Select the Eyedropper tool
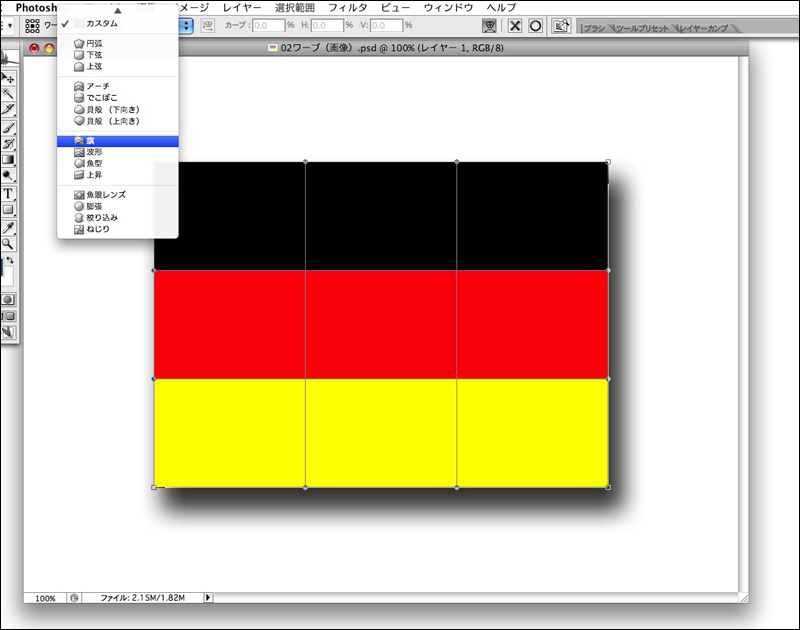Screen dimensions: 800x630 point(8,226)
